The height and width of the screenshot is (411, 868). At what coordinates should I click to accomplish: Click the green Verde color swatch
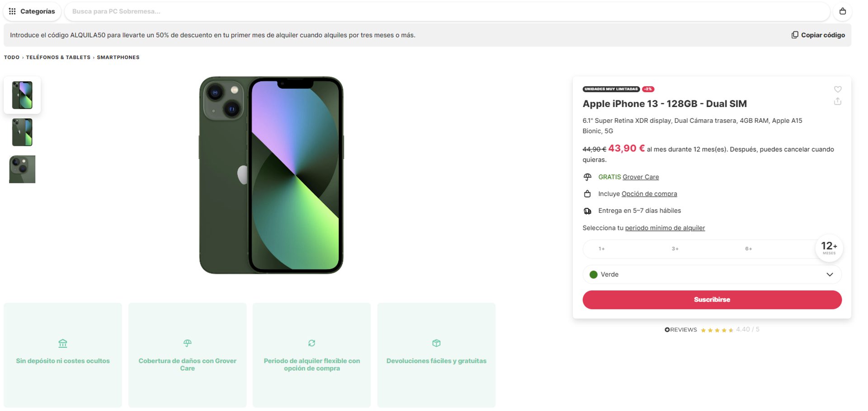[x=594, y=275]
